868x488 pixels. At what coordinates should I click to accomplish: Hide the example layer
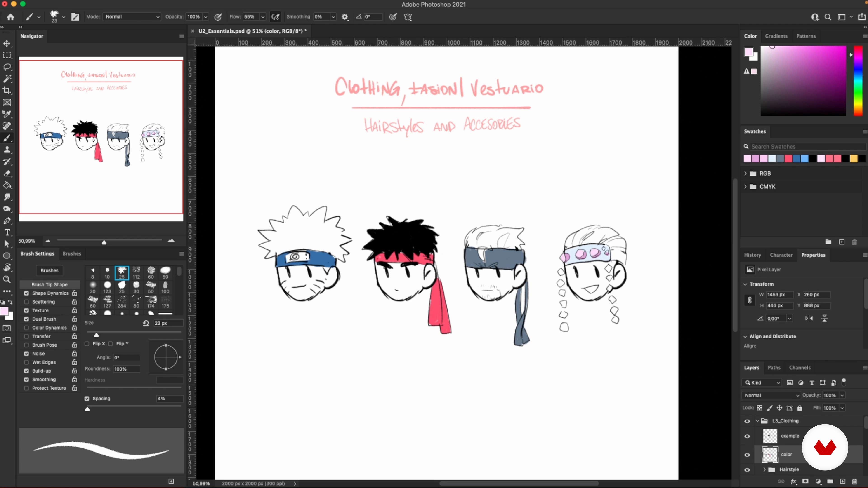pyautogui.click(x=747, y=436)
